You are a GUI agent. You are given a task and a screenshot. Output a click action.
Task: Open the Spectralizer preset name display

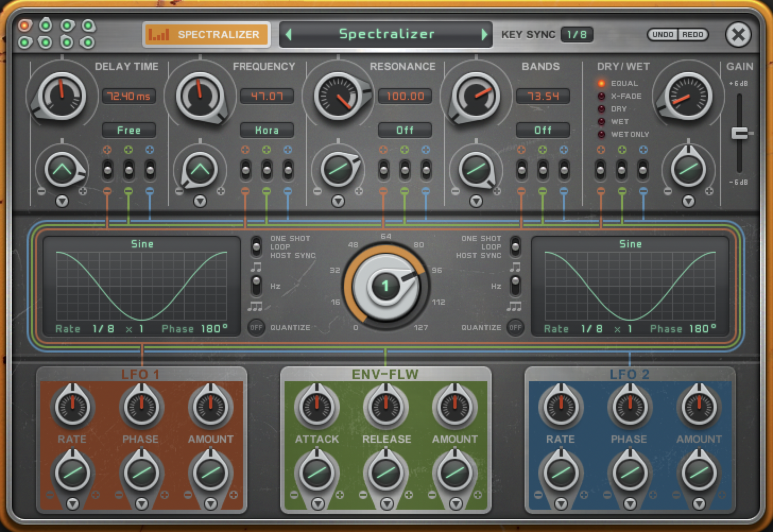[x=386, y=35]
